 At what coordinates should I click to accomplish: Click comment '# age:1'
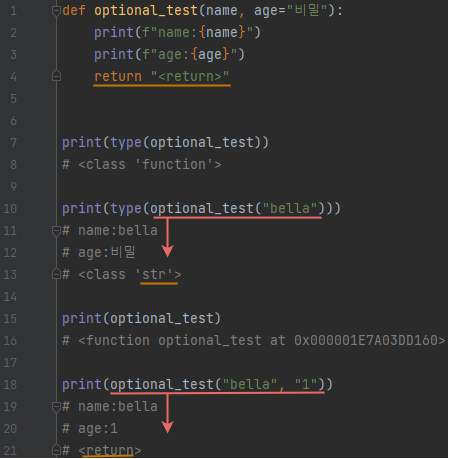pos(90,429)
